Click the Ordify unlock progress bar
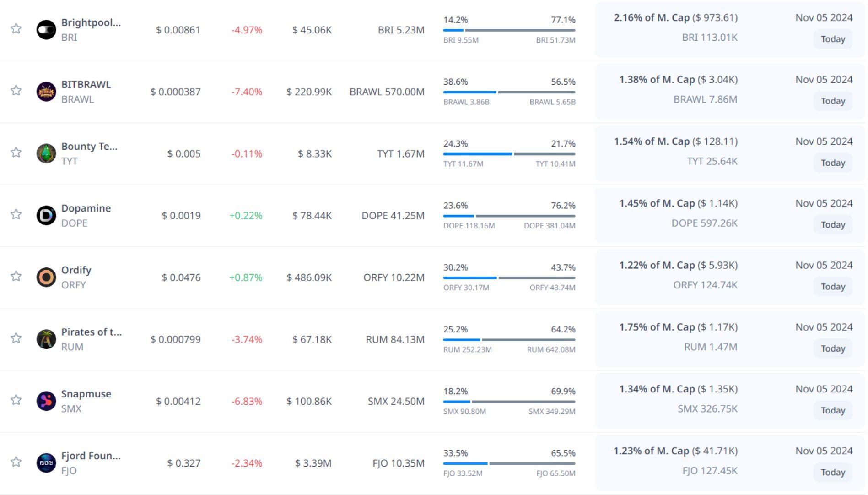Image resolution: width=868 pixels, height=495 pixels. point(509,277)
